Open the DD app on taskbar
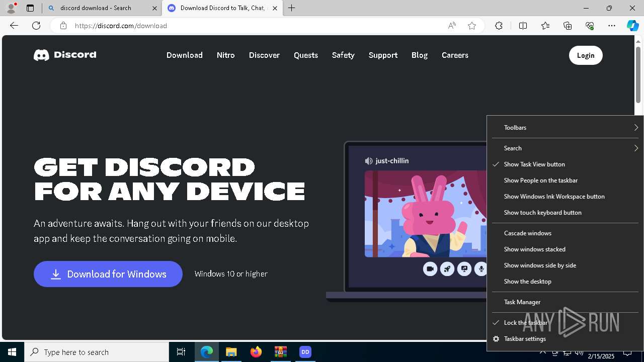This screenshot has height=362, width=644. pyautogui.click(x=305, y=352)
